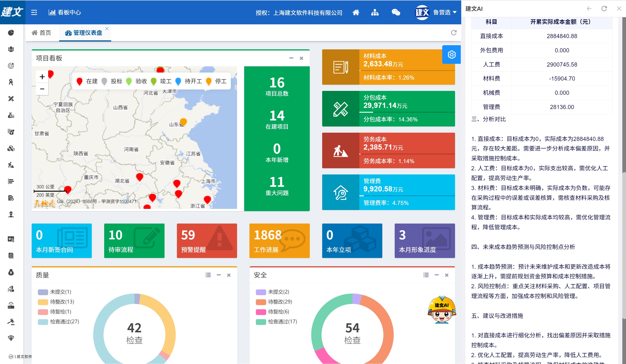Collapse the 项目看板 panel

[x=291, y=58]
